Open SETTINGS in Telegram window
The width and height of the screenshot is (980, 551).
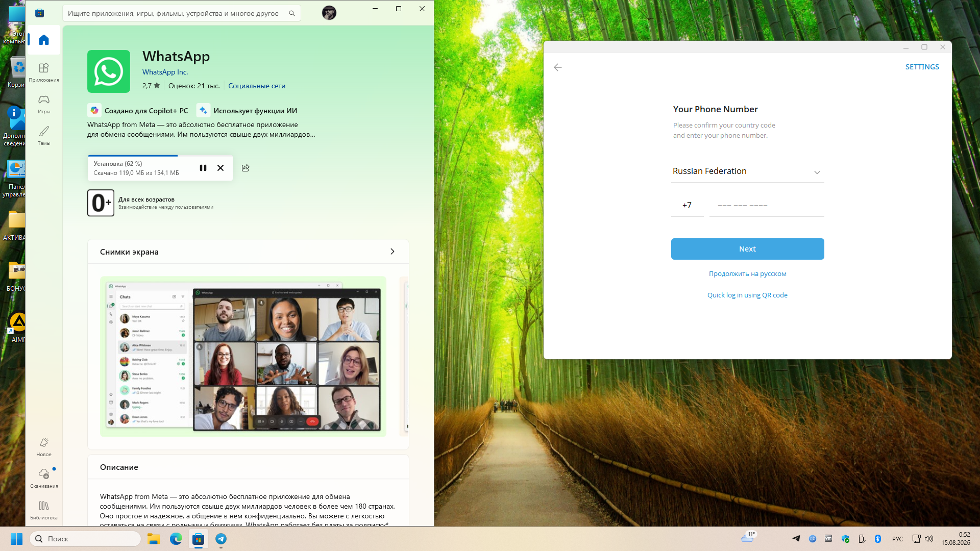click(x=922, y=67)
